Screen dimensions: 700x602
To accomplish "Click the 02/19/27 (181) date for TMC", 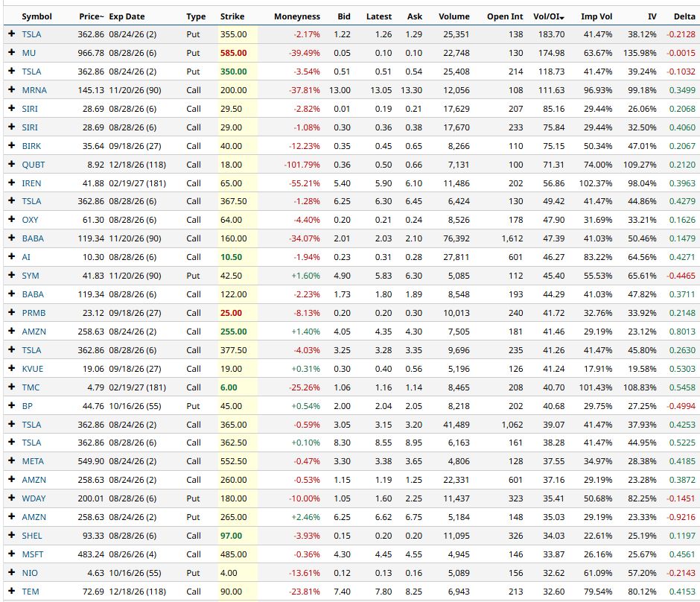I will (x=138, y=387).
